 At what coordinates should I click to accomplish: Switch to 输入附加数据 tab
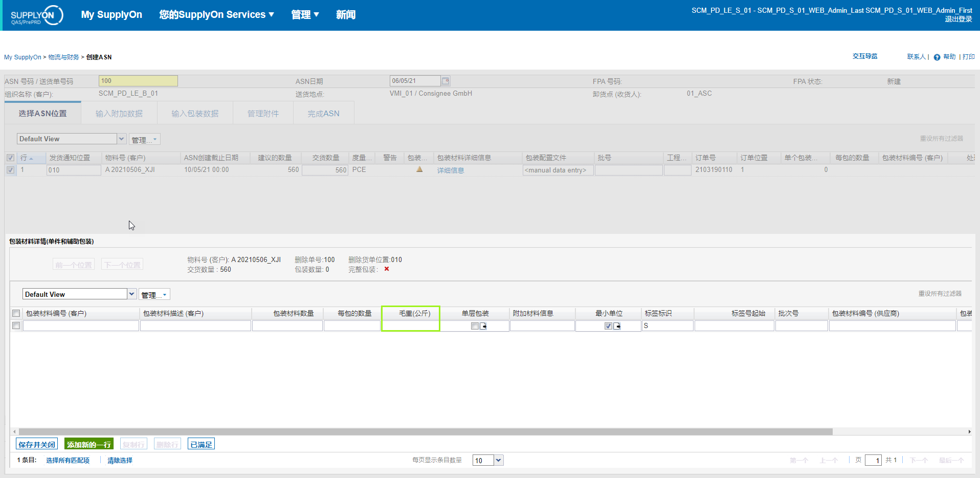pos(119,113)
